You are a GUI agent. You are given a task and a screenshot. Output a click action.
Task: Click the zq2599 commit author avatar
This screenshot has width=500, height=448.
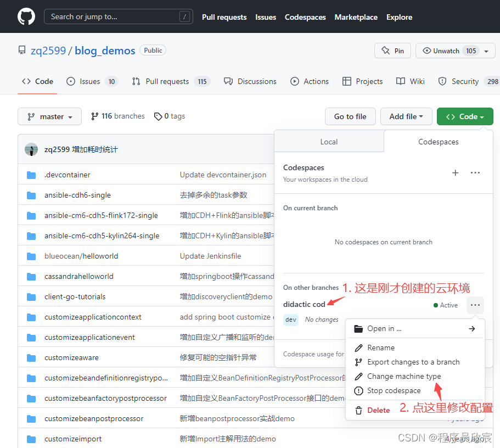pos(31,149)
